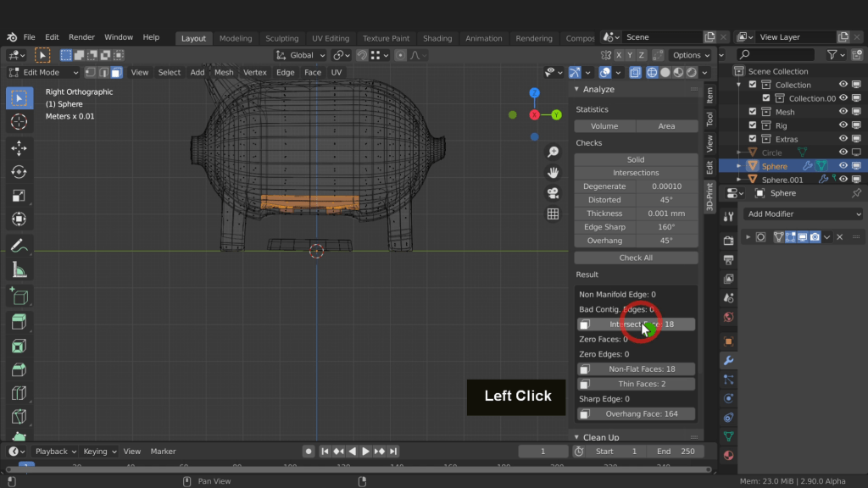Activate the Annotate pencil tool

(x=19, y=246)
